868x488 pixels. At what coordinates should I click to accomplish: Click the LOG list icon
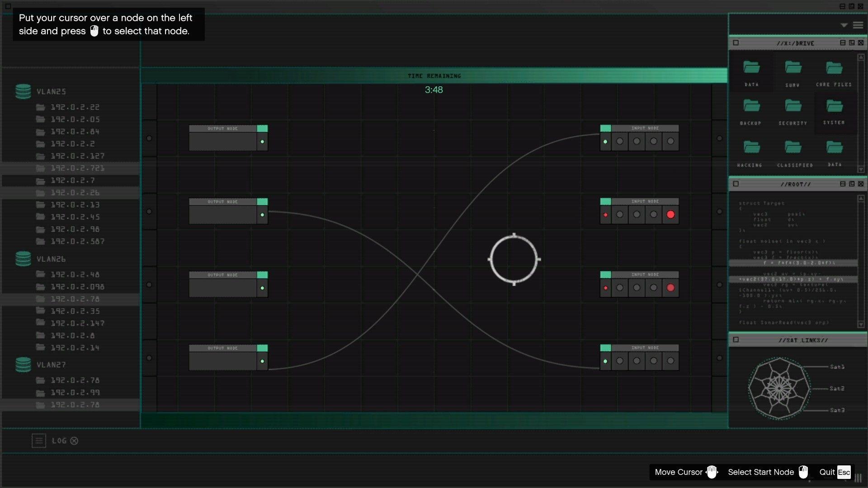[x=39, y=441]
